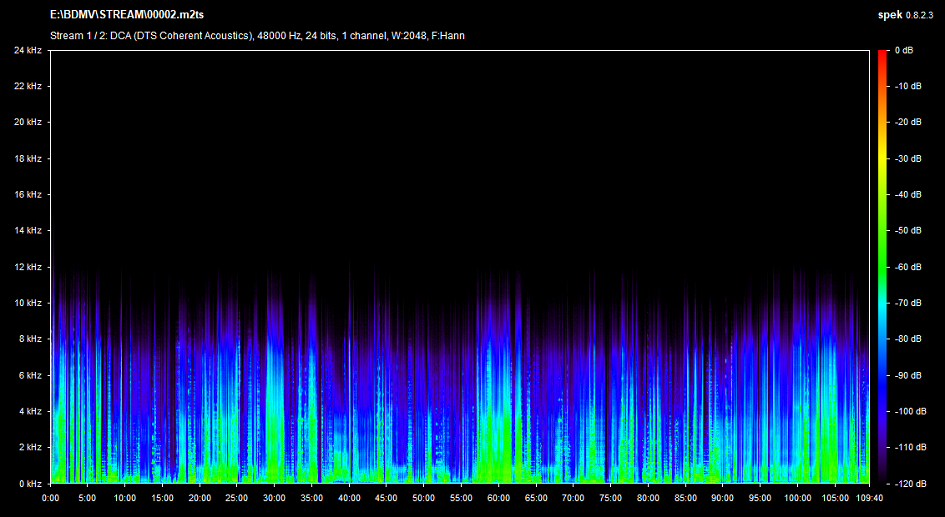Click the 12 kHz frequency label
The image size is (945, 517).
tap(27, 267)
